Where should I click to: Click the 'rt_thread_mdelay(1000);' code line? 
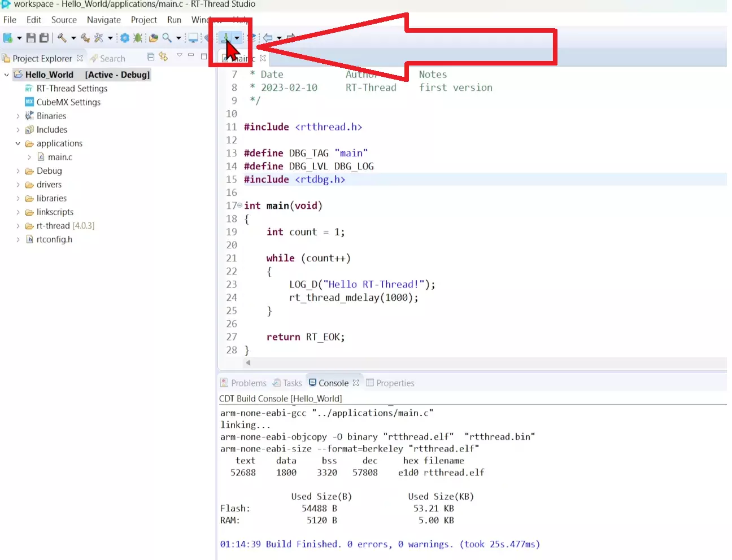[x=354, y=297]
